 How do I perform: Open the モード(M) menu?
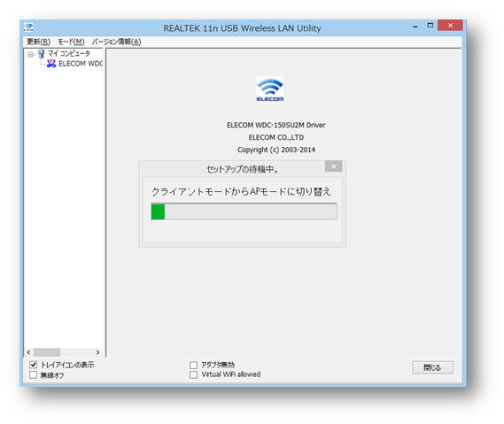point(71,42)
